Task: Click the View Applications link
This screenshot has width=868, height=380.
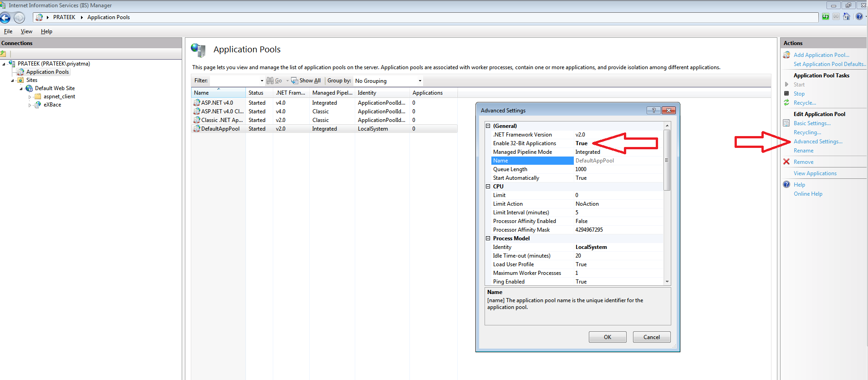Action: click(x=815, y=173)
